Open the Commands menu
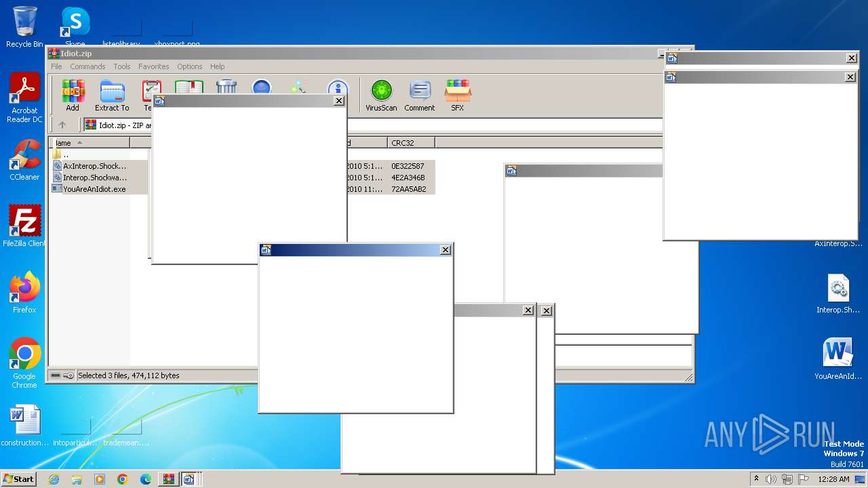This screenshot has height=488, width=868. point(87,66)
